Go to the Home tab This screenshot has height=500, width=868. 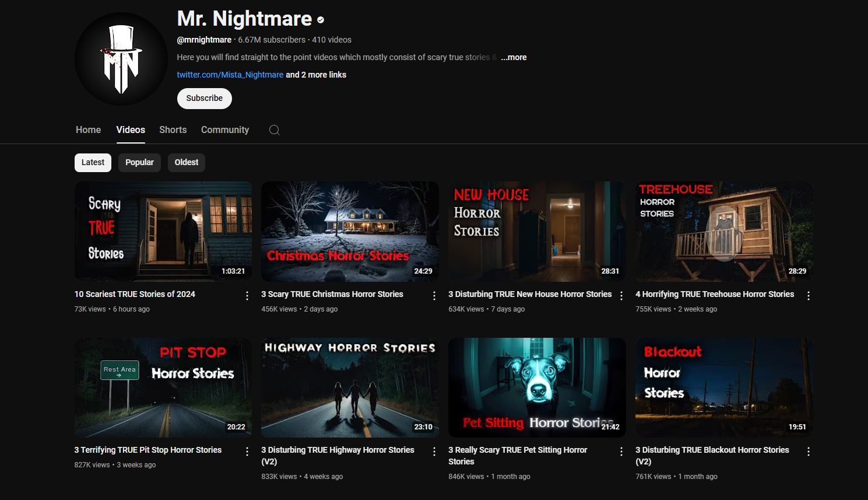tap(88, 130)
